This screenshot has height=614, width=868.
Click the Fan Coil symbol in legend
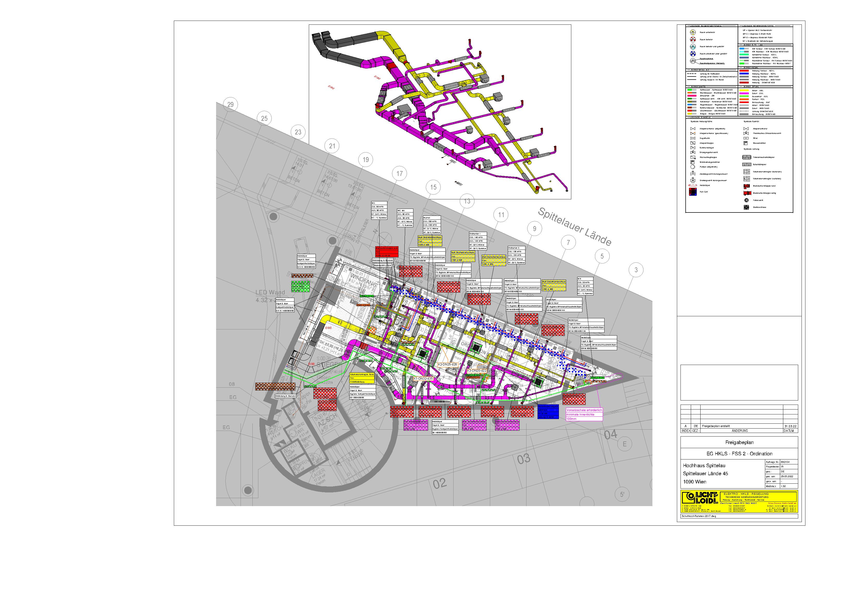[693, 192]
